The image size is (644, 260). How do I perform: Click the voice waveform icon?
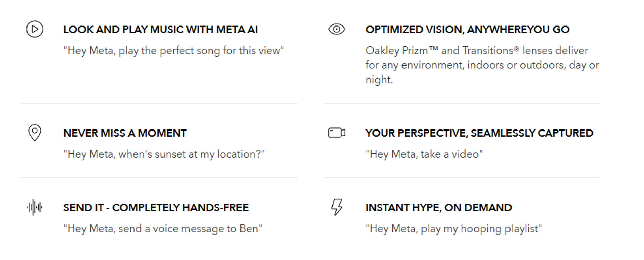point(35,207)
